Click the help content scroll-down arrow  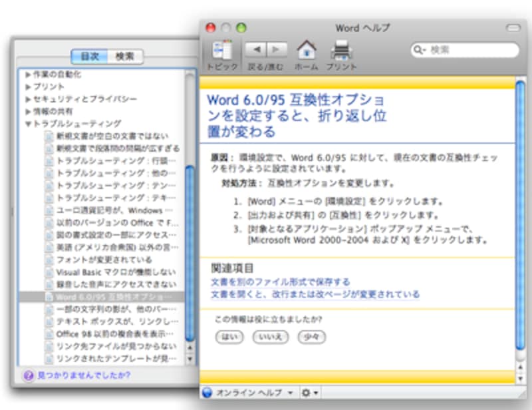click(521, 378)
